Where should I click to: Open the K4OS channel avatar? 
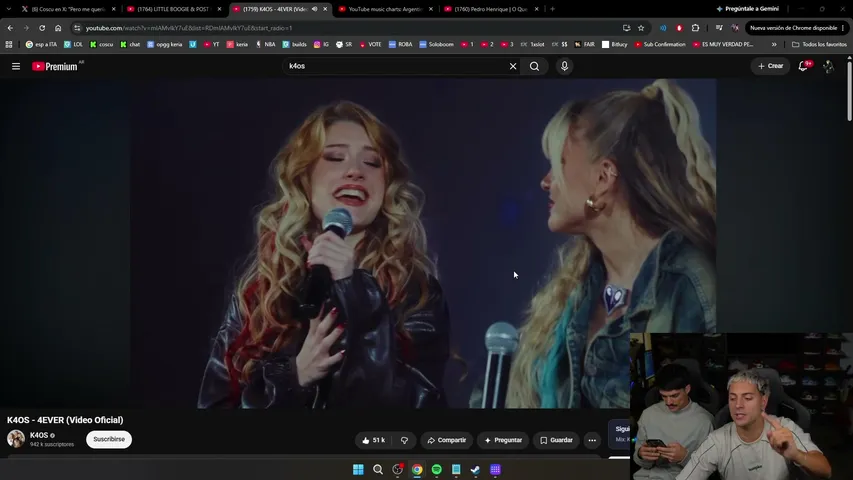(16, 439)
